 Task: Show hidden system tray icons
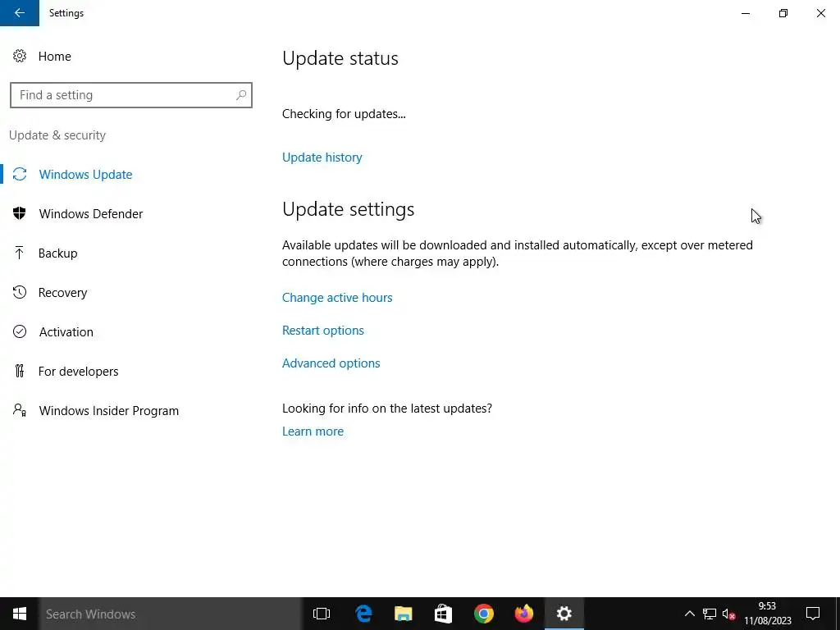coord(689,614)
